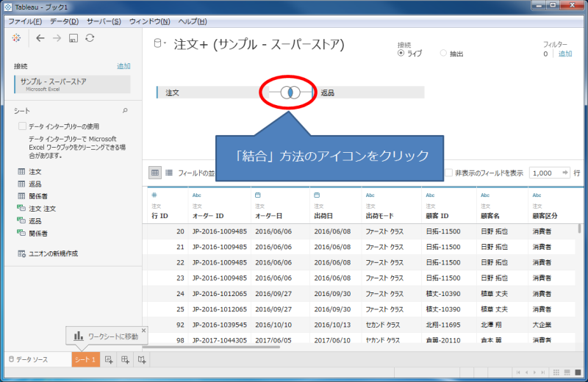
Task: Enable データ インタープリターの使用 checkbox
Action: pos(22,126)
